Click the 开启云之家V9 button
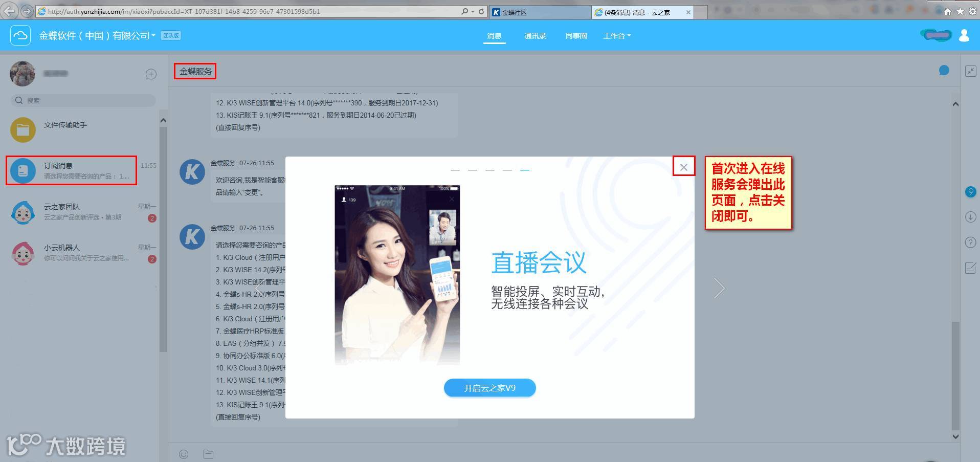The image size is (980, 462). [x=489, y=388]
